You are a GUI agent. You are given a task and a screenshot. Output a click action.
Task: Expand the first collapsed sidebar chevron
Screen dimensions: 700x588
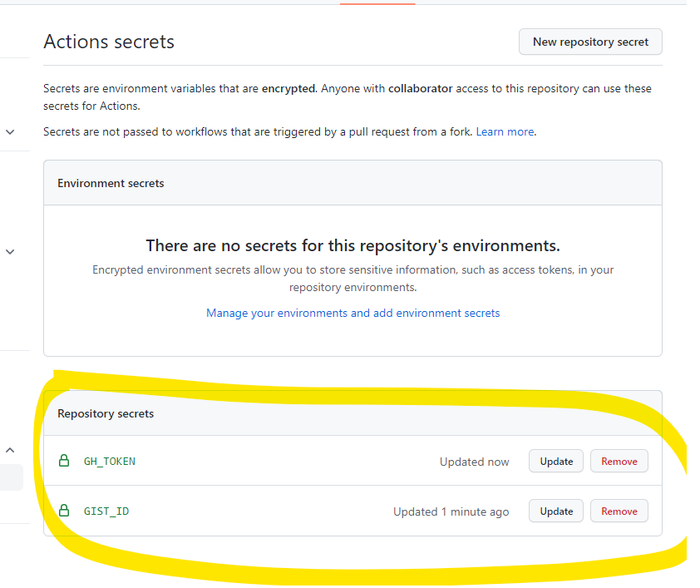tap(10, 132)
